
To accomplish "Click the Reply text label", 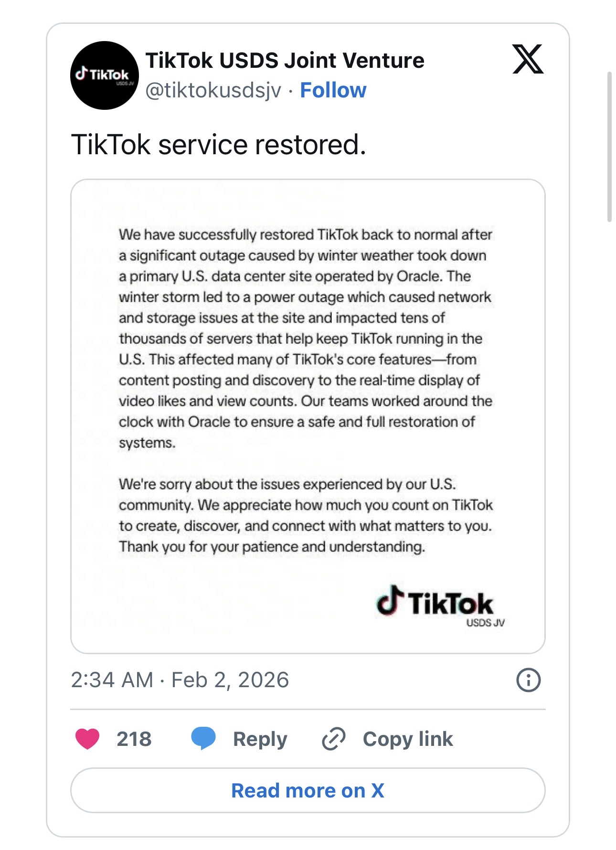I will 260,739.
